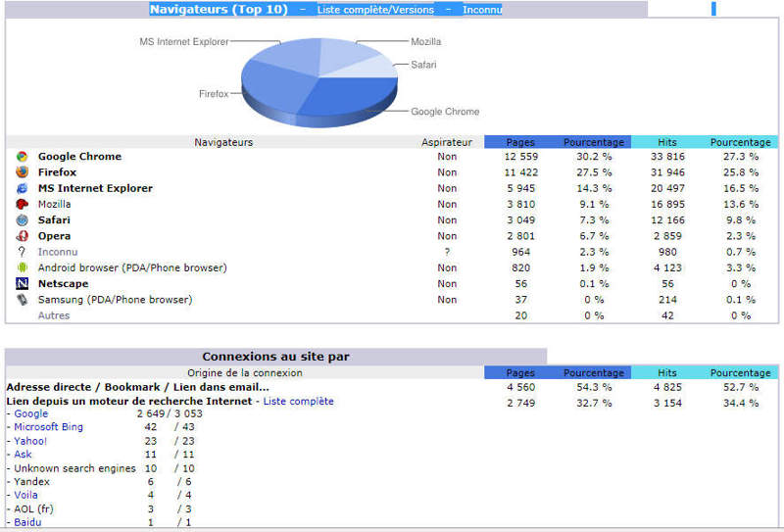Image resolution: width=784 pixels, height=532 pixels.
Task: Click the Google Chrome browser icon
Action: (22, 157)
